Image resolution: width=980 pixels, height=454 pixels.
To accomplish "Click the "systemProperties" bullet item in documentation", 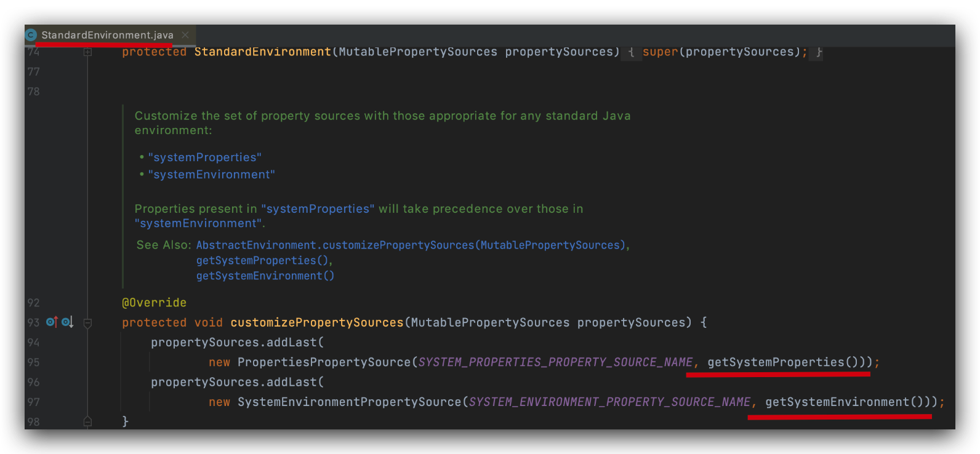I will point(204,157).
